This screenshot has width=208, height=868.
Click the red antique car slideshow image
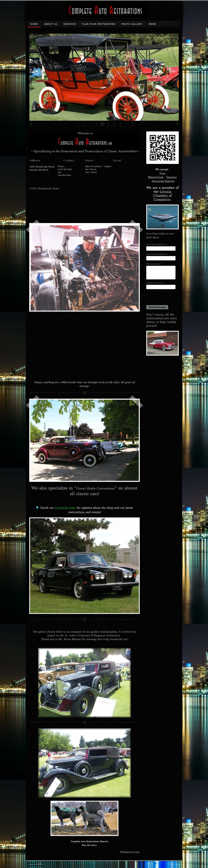pos(104,77)
